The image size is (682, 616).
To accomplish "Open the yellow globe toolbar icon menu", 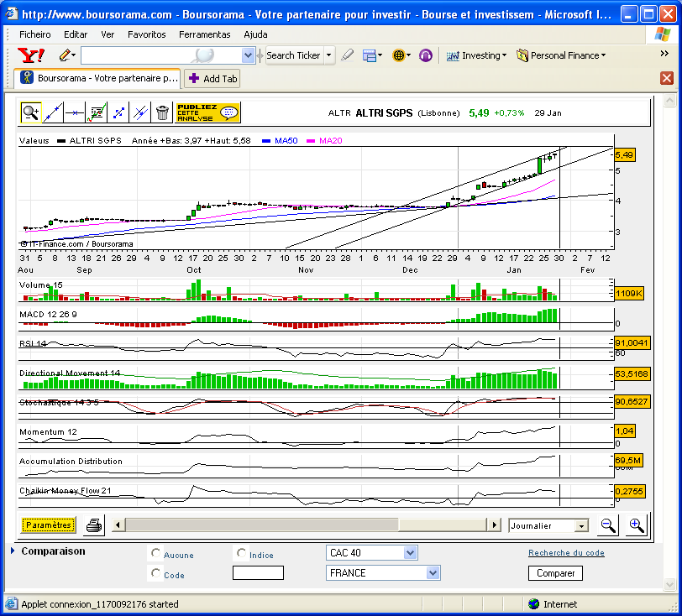I will [401, 55].
